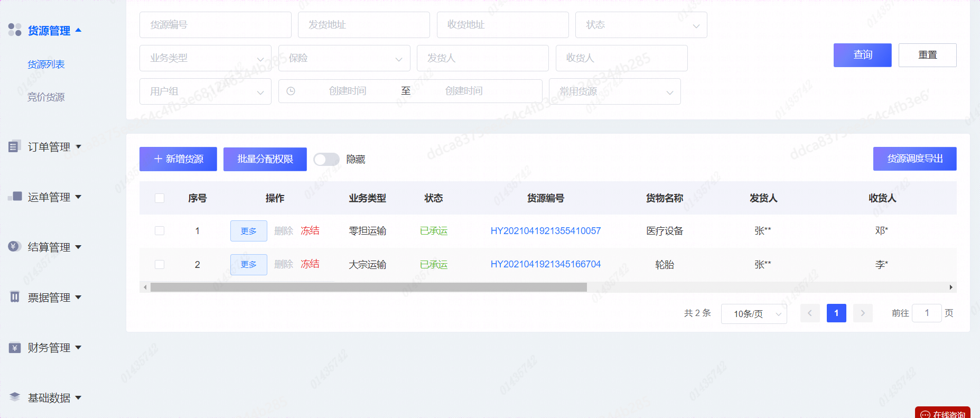Click the 货源管理 sidebar icon

coord(15,30)
